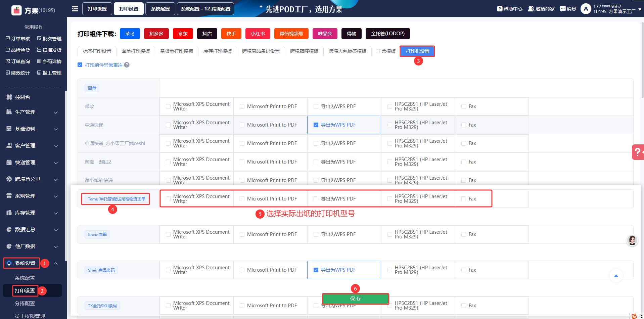644x319 pixels.
Task: Expand 他厂数据 menu arrow
Action: pyautogui.click(x=56, y=246)
